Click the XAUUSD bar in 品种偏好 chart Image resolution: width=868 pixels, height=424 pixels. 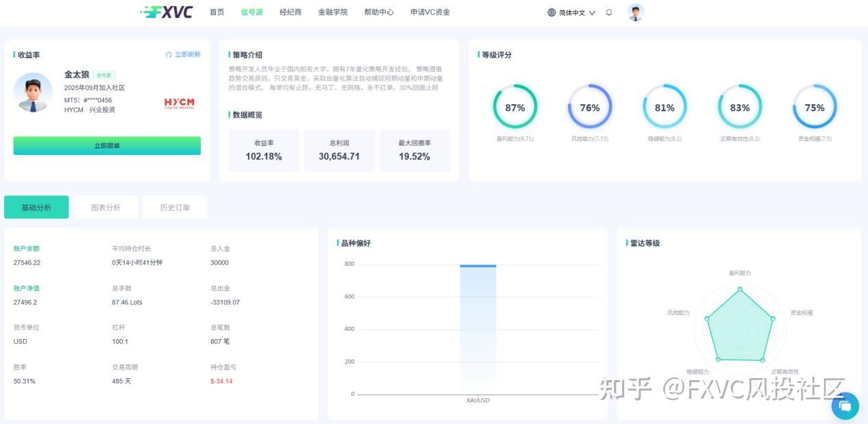(478, 329)
